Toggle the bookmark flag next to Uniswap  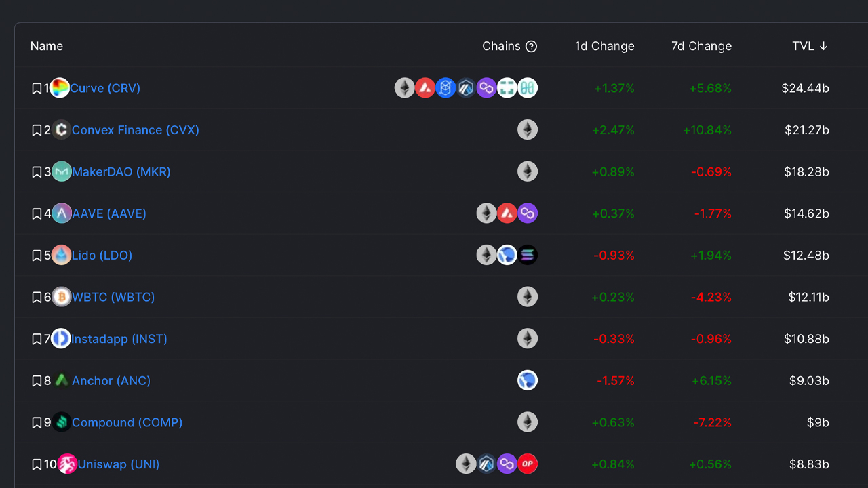[37, 464]
